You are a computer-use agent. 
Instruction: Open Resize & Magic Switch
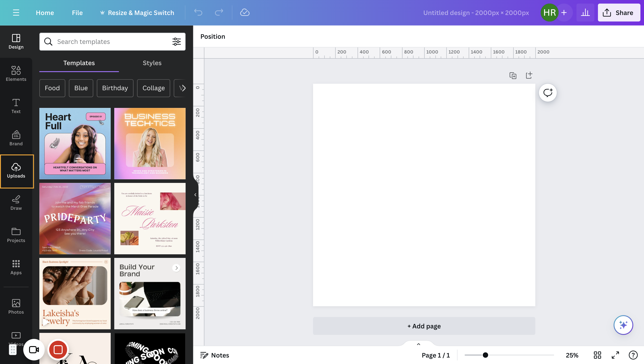pos(137,13)
